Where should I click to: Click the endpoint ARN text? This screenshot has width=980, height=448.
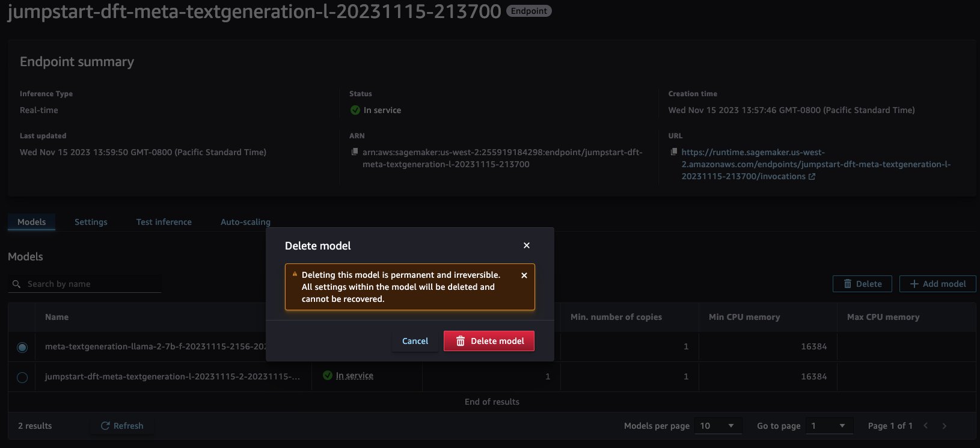(503, 158)
